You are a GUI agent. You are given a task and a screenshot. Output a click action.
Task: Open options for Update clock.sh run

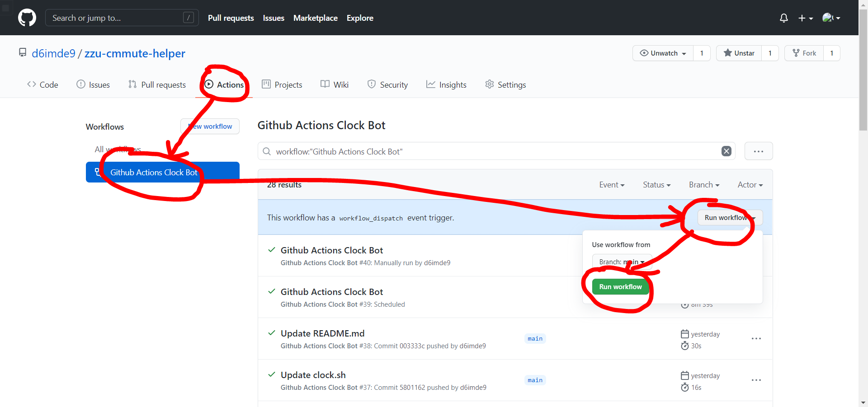pyautogui.click(x=756, y=380)
